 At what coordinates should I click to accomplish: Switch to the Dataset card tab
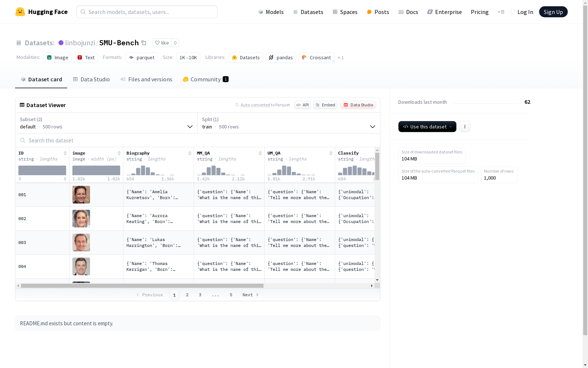tap(41, 79)
